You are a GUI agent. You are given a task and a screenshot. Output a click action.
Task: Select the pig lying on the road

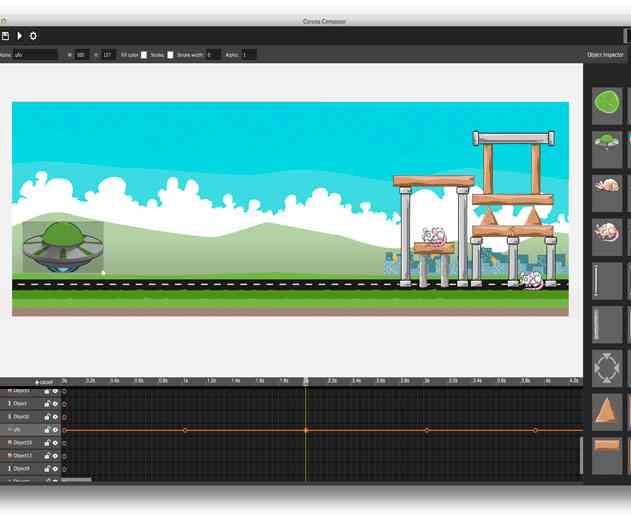(531, 280)
